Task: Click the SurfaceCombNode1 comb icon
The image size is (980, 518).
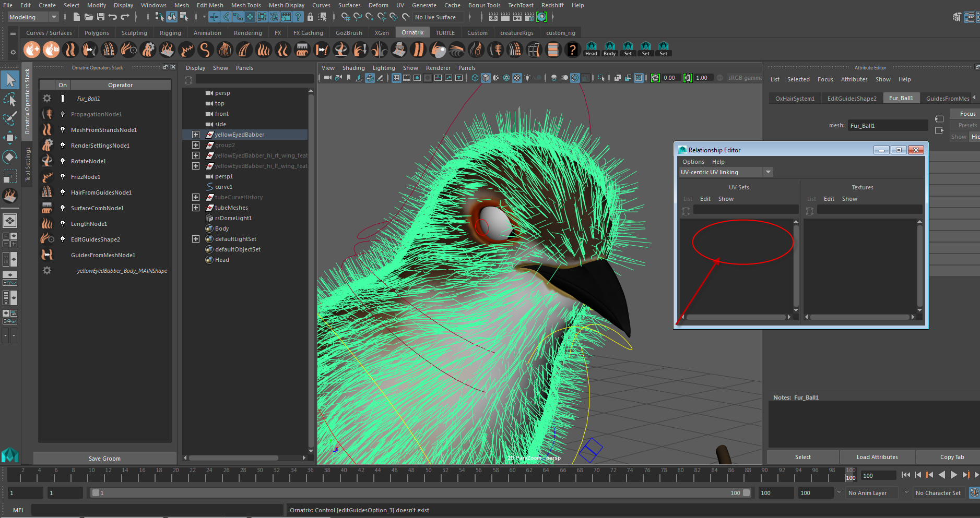Action: pos(47,208)
